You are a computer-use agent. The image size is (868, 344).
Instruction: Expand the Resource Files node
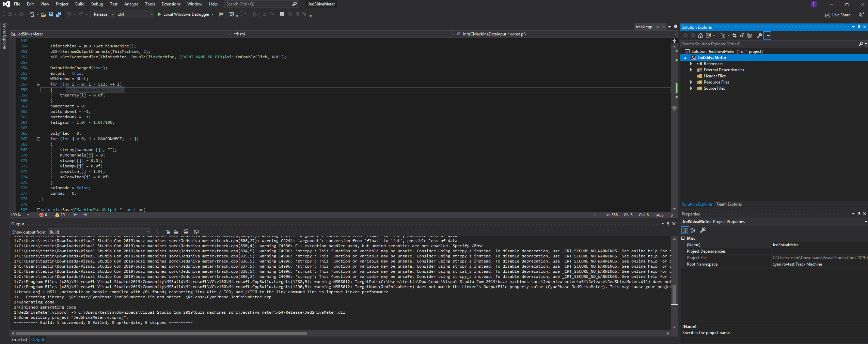[691, 82]
